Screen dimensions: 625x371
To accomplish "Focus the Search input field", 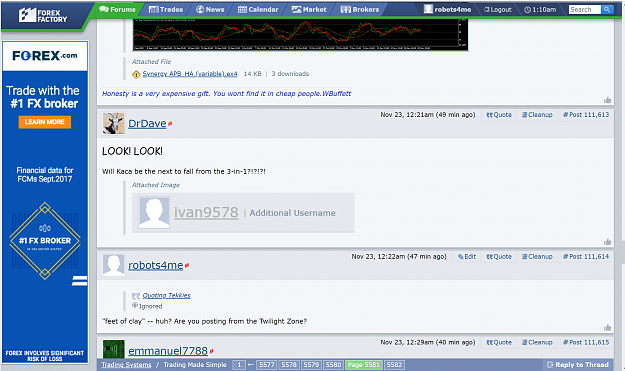I will [584, 10].
